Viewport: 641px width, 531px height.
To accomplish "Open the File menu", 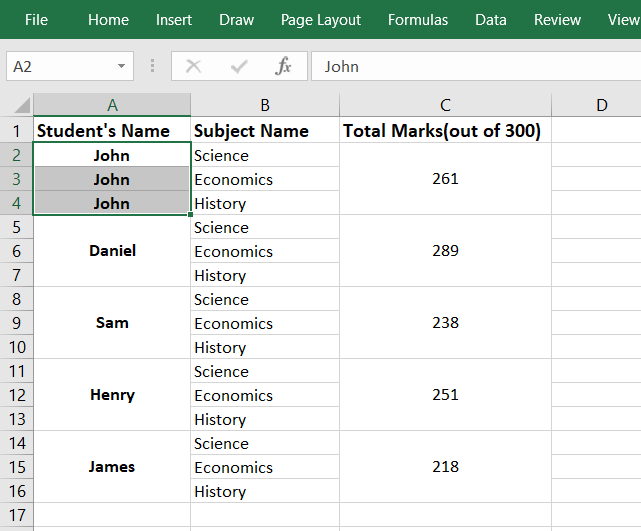I will (x=36, y=20).
